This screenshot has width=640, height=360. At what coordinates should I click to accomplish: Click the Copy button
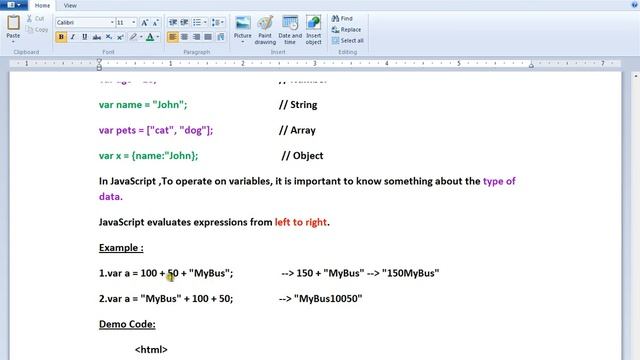[x=37, y=29]
